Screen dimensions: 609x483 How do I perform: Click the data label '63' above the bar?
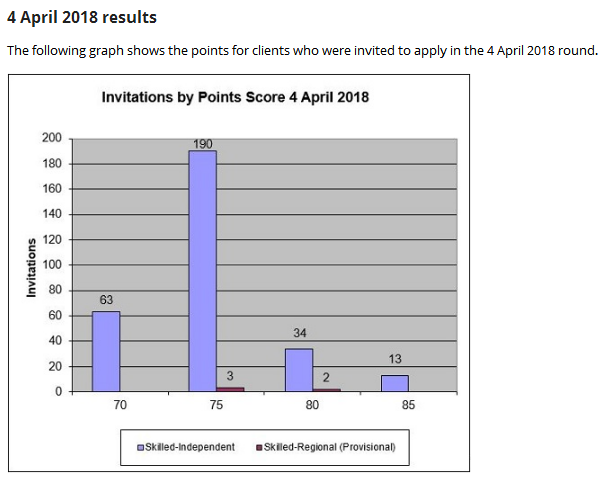106,300
